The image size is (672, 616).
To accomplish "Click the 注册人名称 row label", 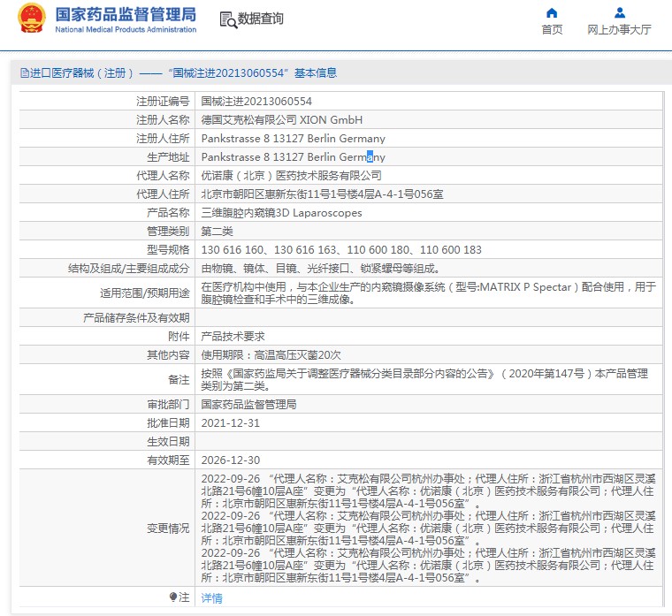I will (163, 120).
